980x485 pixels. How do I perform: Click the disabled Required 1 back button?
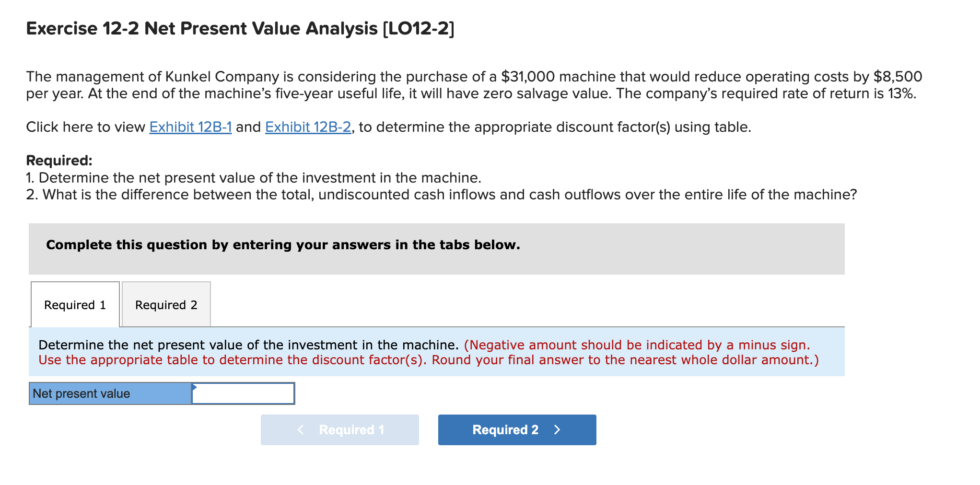[x=339, y=429]
